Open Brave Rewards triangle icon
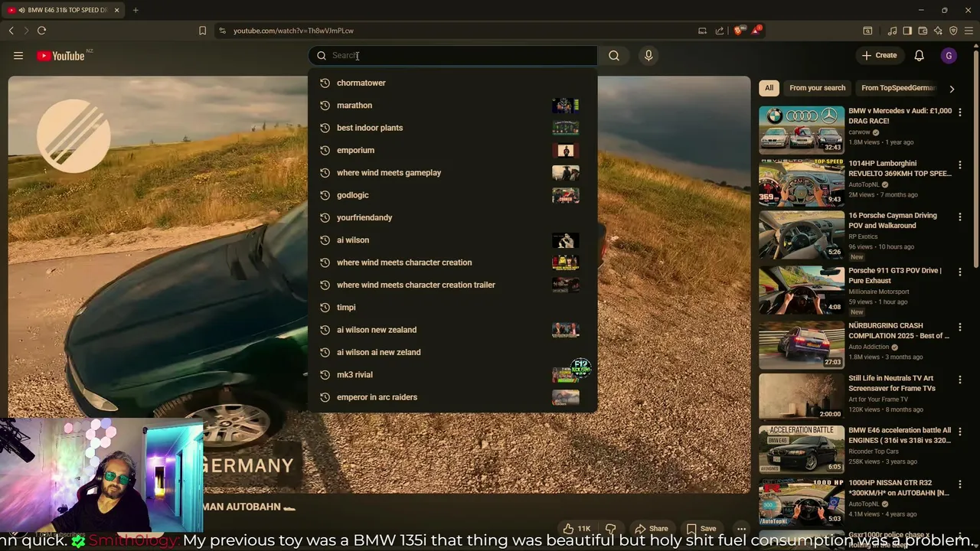 757,31
